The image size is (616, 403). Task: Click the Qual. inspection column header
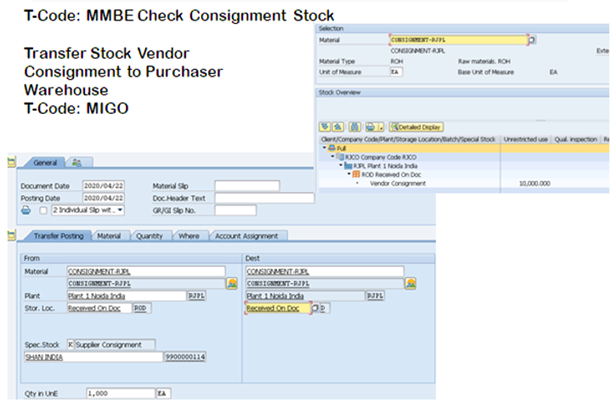[x=576, y=139]
